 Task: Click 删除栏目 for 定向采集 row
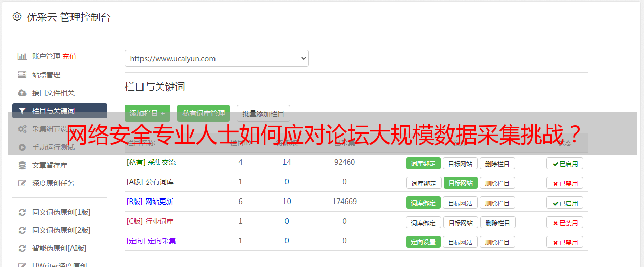(497, 242)
